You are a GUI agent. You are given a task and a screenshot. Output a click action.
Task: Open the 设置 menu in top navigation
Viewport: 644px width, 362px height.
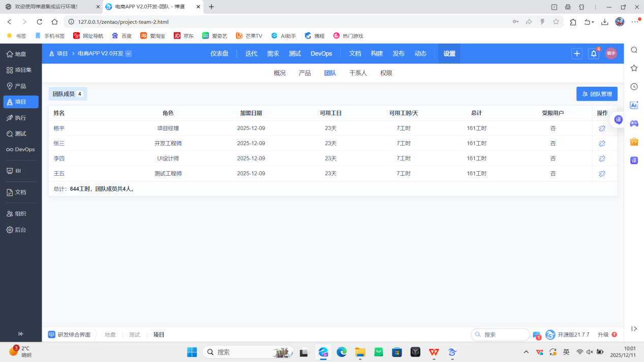[449, 53]
